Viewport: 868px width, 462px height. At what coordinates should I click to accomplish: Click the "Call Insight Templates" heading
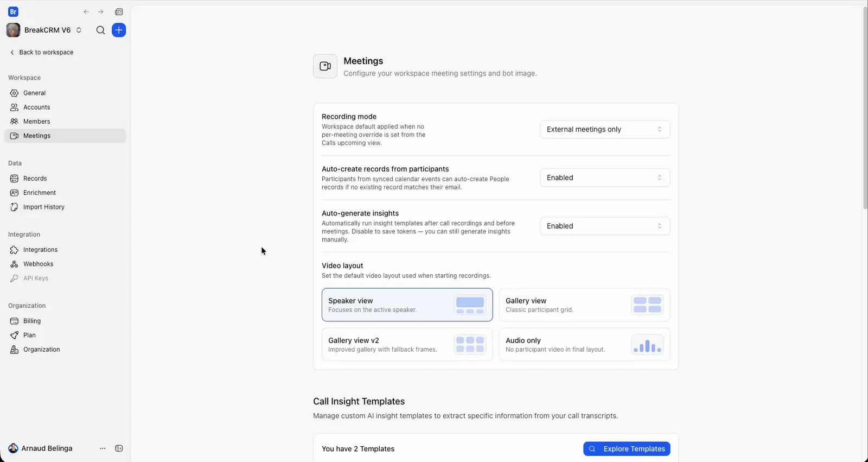click(x=359, y=402)
